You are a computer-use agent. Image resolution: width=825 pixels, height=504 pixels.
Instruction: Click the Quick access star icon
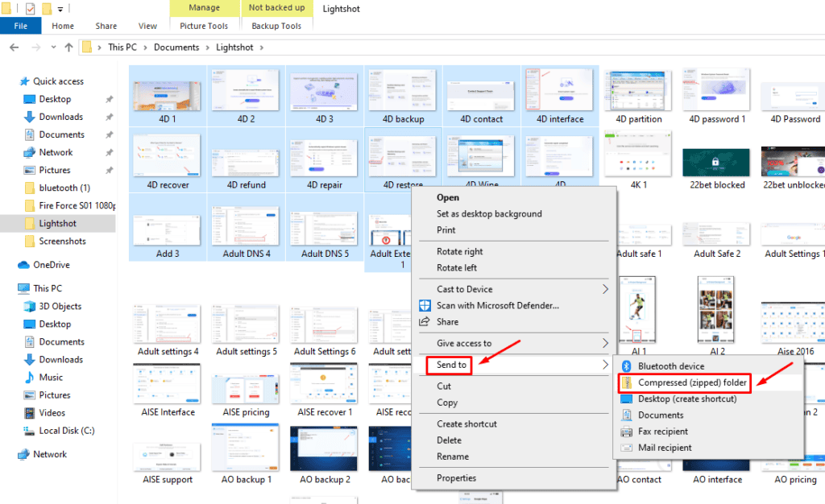click(x=24, y=81)
